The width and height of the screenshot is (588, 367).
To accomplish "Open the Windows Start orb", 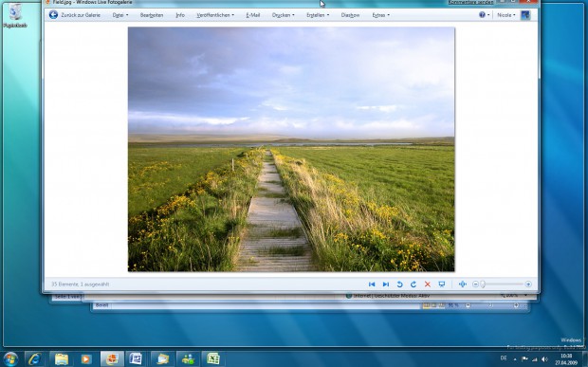I will [10, 359].
